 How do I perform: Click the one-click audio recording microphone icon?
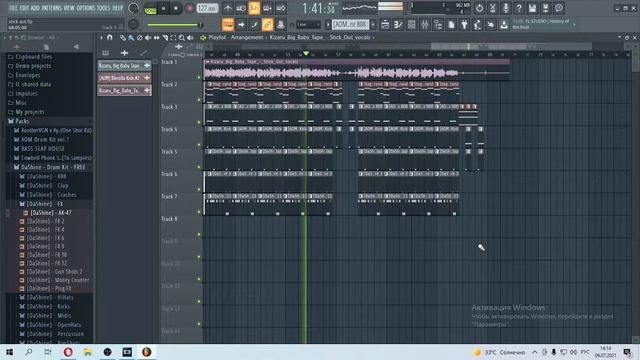(x=506, y=8)
